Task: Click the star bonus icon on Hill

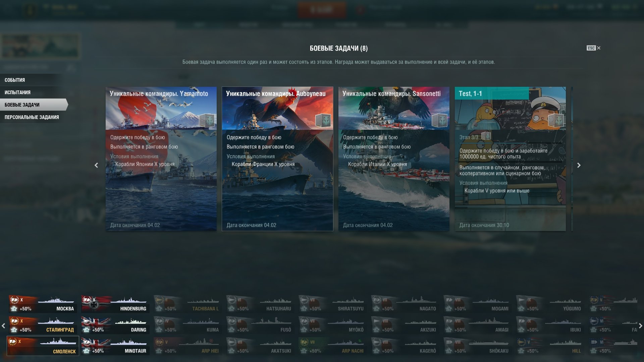Action: point(521,351)
